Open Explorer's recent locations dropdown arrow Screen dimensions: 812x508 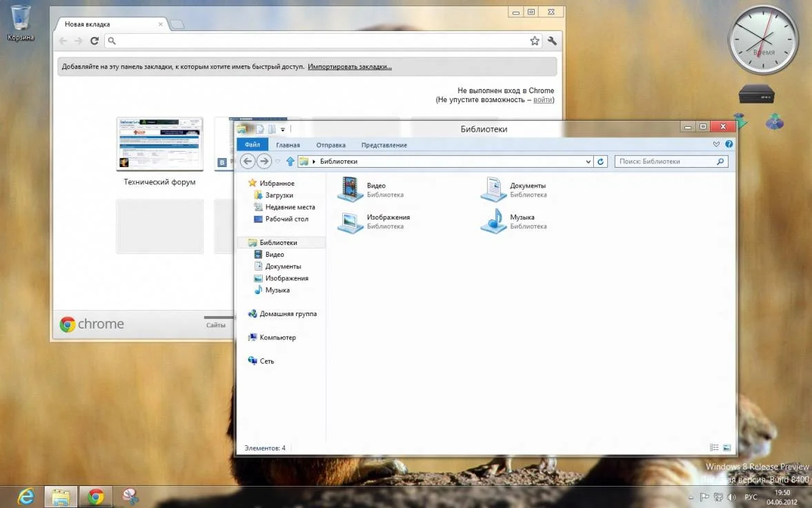click(278, 162)
